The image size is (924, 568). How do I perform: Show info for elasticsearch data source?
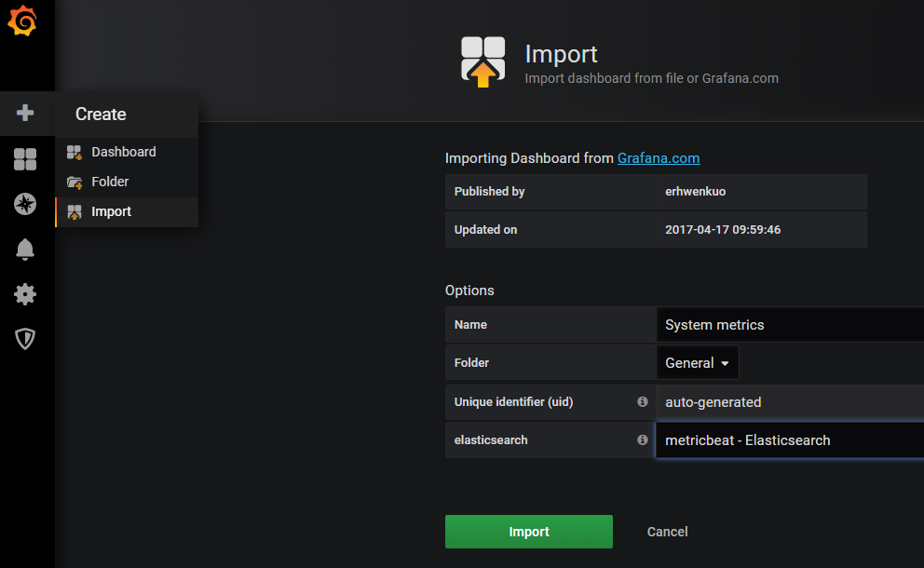pyautogui.click(x=643, y=440)
